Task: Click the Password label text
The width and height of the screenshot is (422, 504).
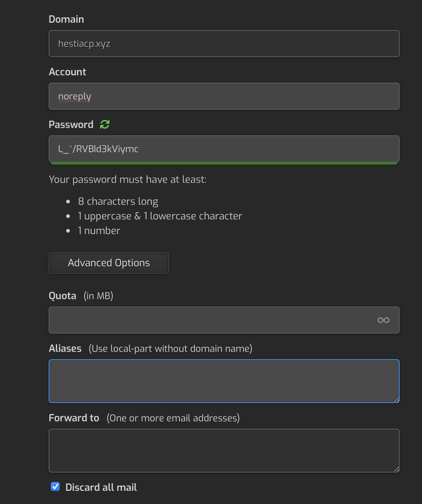Action: point(71,124)
